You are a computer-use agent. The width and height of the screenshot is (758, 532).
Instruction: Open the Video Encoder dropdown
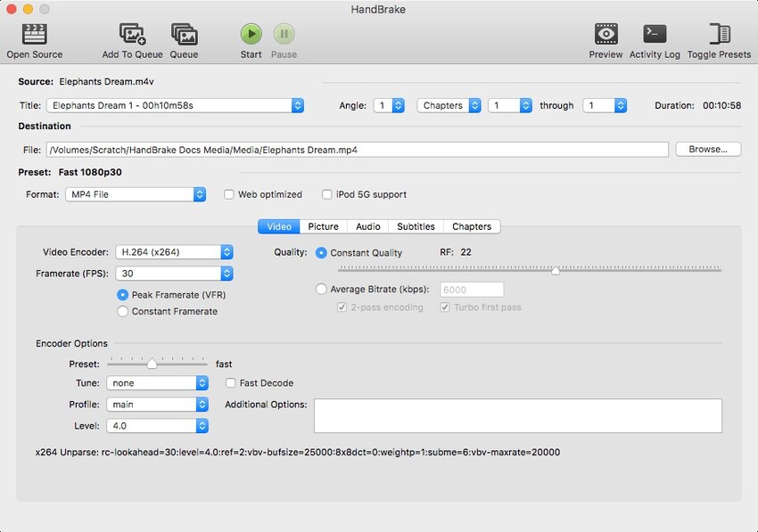[x=175, y=251]
